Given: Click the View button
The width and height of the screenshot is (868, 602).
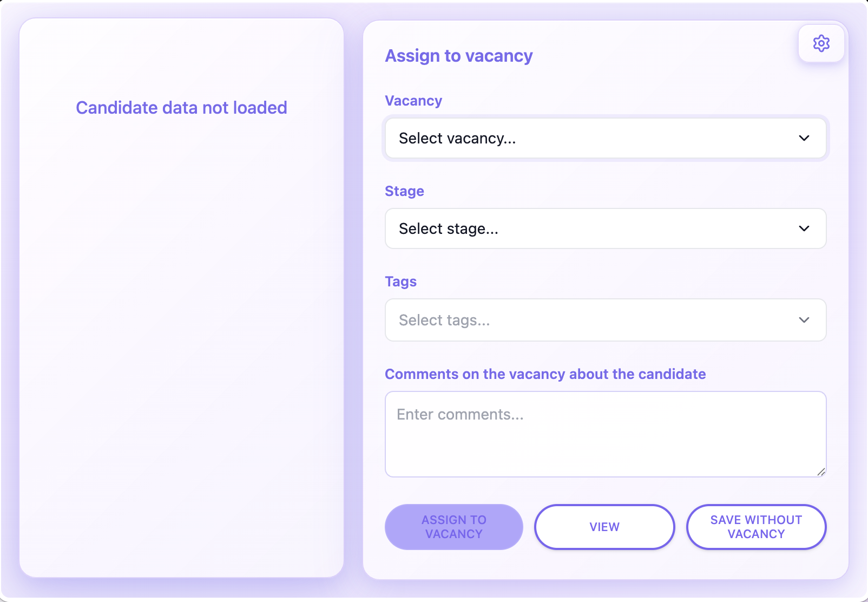Looking at the screenshot, I should (x=604, y=527).
